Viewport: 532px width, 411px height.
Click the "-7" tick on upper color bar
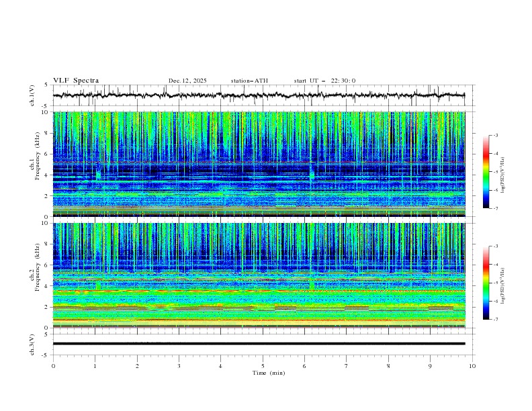click(496, 208)
